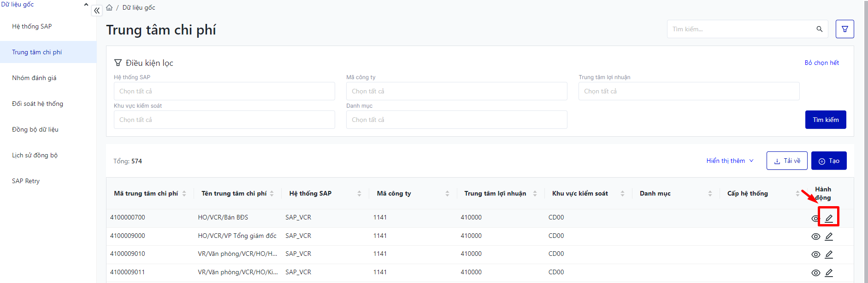The image size is (868, 283).
Task: View details of row 4100009011 via eye icon
Action: click(x=815, y=273)
